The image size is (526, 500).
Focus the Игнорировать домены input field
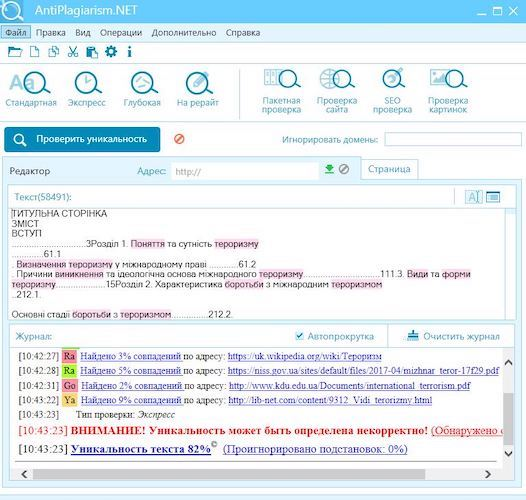[x=453, y=139]
